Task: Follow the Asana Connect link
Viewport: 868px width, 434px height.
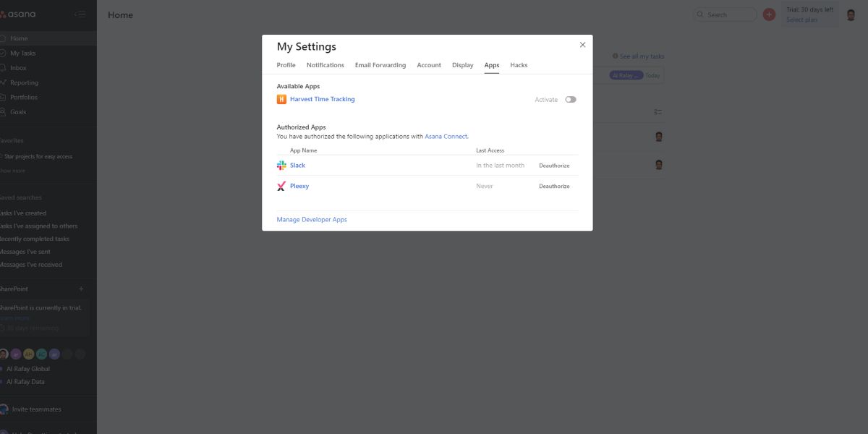Action: point(446,136)
